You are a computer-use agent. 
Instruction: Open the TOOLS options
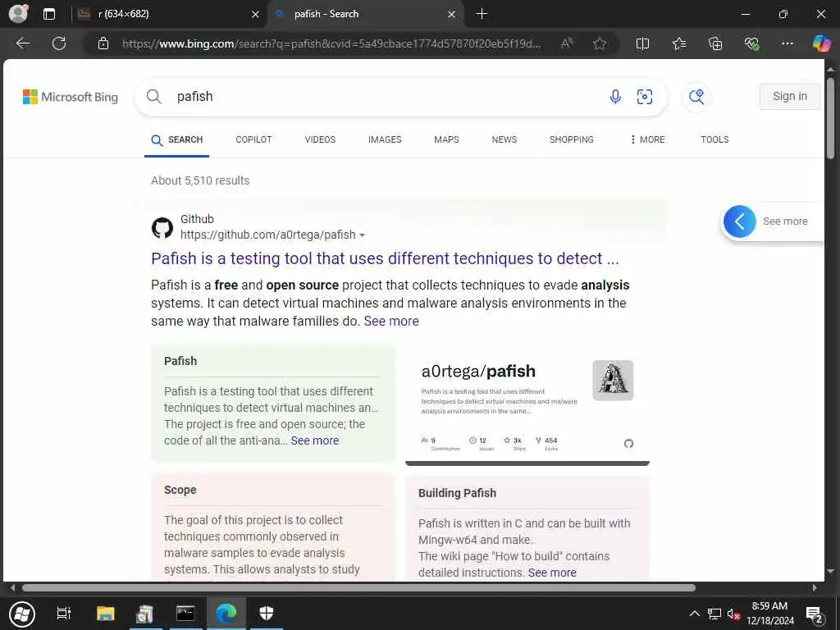[x=714, y=139]
